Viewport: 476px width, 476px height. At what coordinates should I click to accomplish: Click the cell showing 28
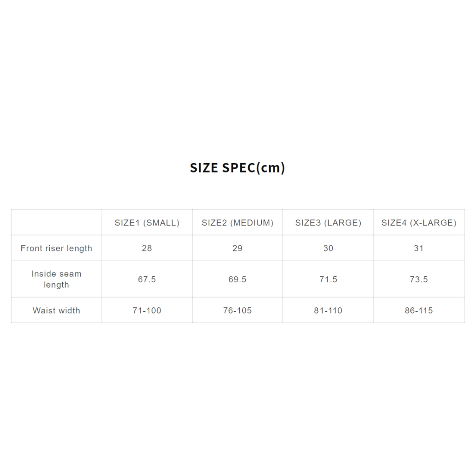(147, 248)
